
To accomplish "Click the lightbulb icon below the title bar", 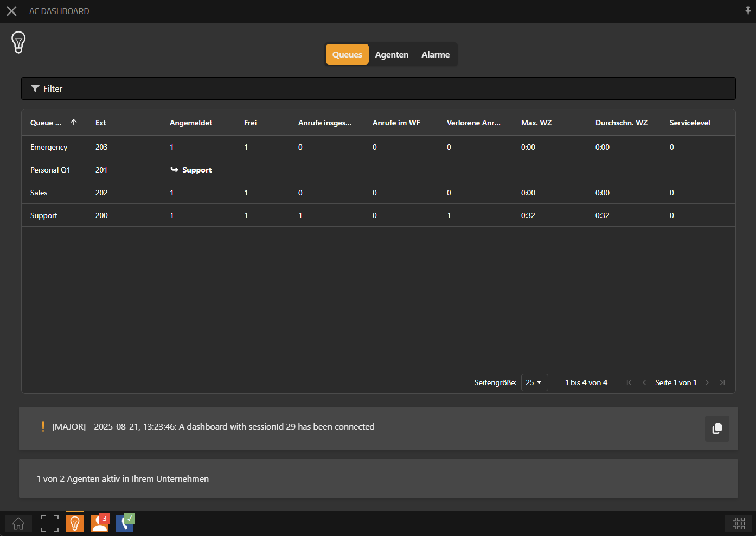I will pos(18,42).
